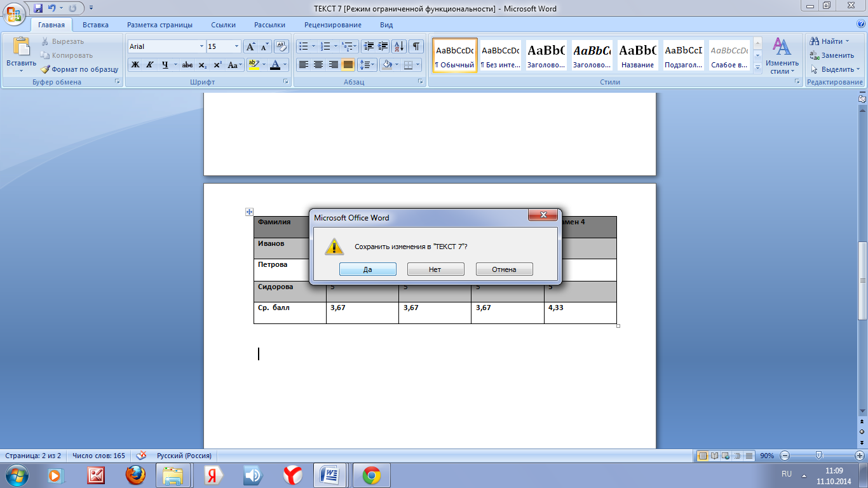This screenshot has height=488, width=868.
Task: Open Select (Выделить) menu
Action: coord(835,69)
